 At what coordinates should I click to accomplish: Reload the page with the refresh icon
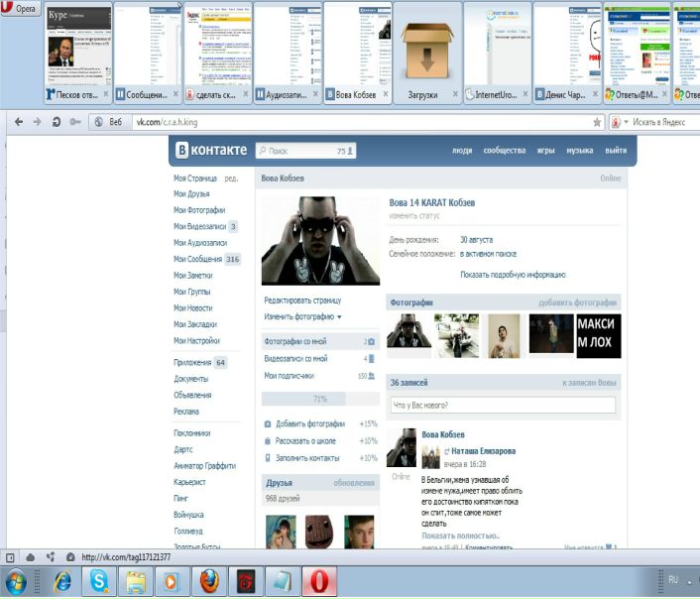(55, 121)
